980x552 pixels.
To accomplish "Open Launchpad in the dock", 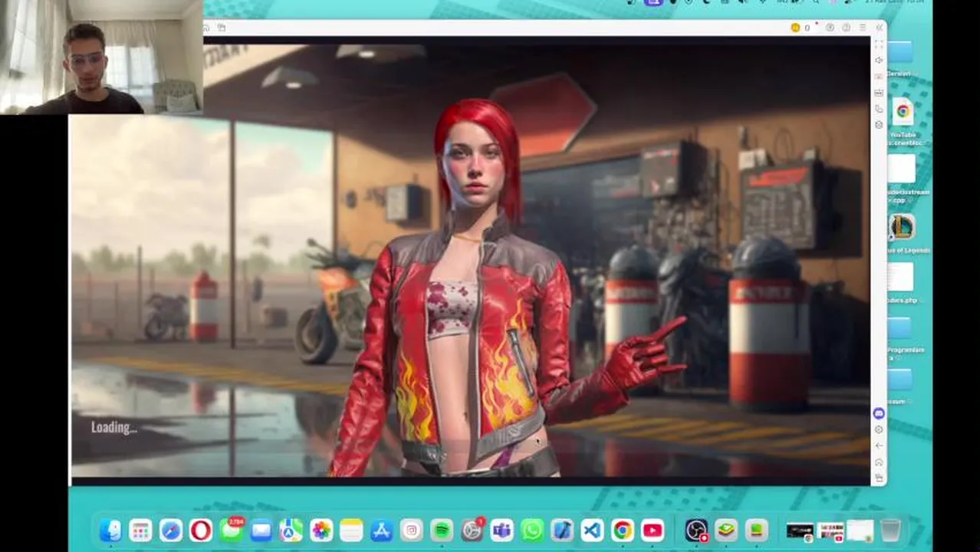I will point(140,530).
